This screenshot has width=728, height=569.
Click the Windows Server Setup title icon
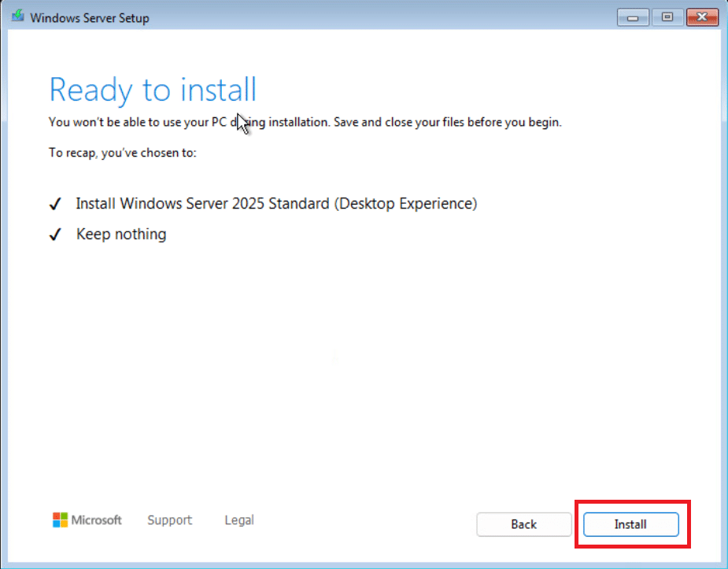17,17
